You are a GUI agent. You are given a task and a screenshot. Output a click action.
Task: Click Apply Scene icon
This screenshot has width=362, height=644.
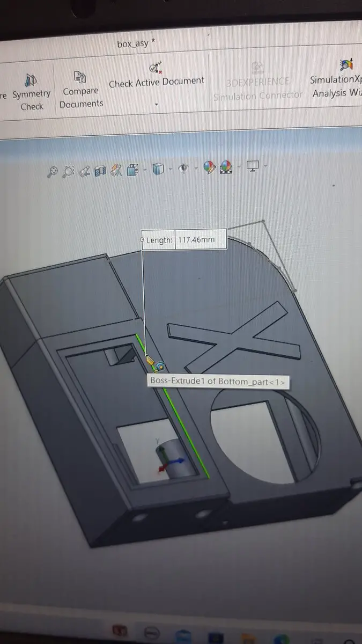pos(225,168)
